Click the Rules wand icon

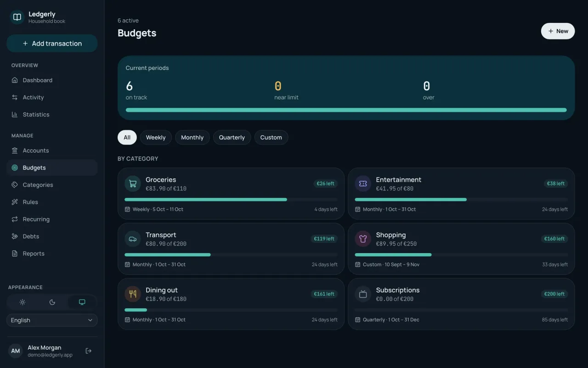click(15, 202)
